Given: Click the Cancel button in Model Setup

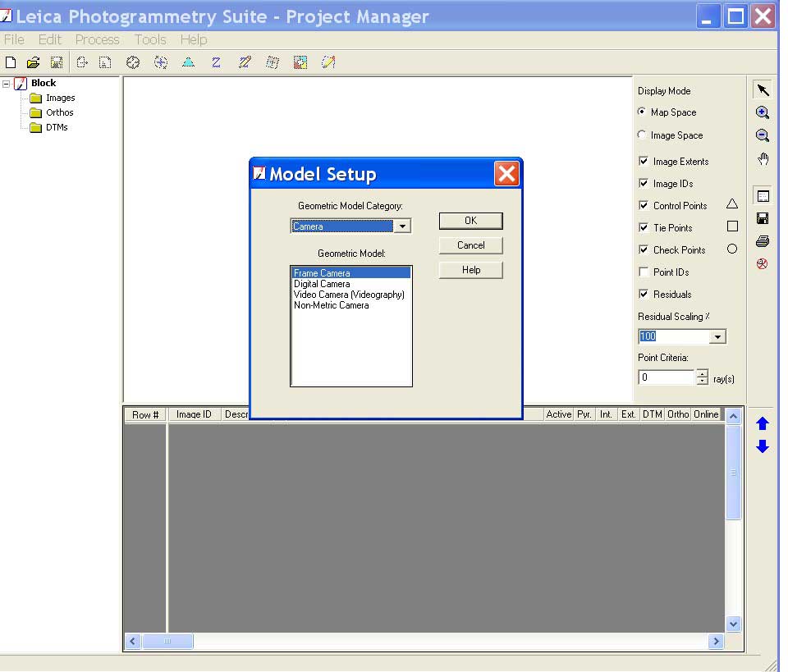Looking at the screenshot, I should point(470,245).
